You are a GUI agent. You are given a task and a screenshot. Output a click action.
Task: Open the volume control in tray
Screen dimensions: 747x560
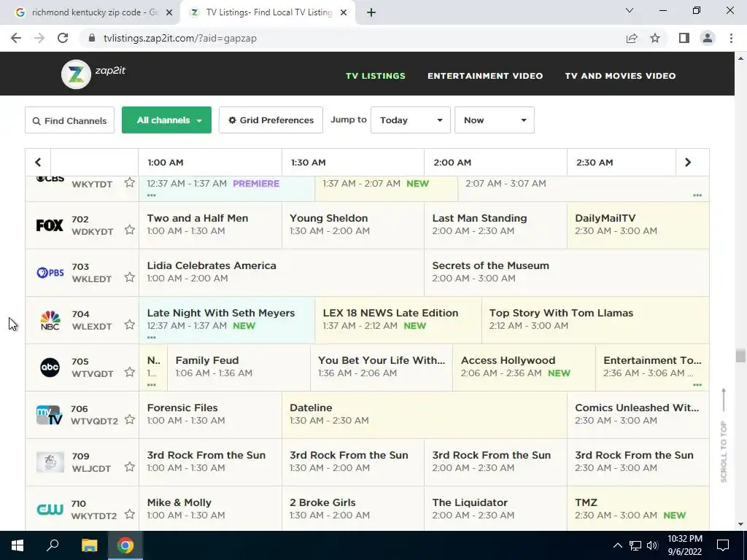[x=652, y=545]
